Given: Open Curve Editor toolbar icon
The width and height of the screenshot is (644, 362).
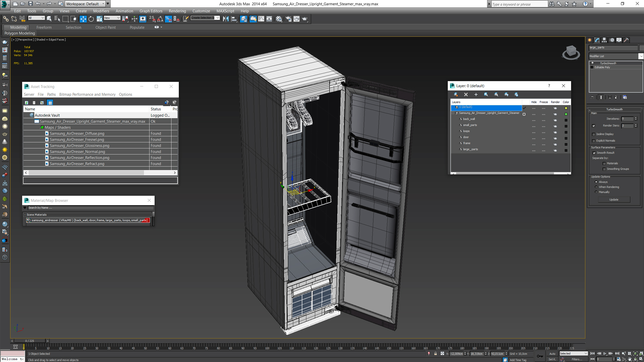Looking at the screenshot, I should pos(261,19).
